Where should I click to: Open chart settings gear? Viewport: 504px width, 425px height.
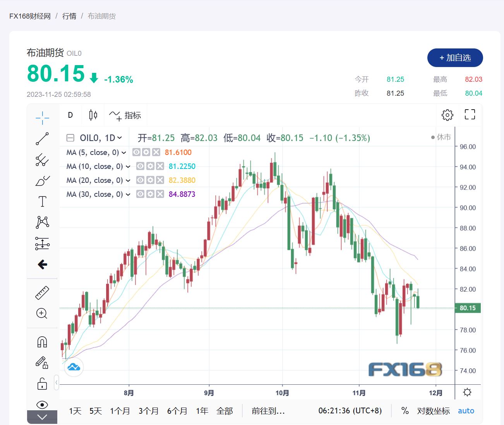[447, 115]
